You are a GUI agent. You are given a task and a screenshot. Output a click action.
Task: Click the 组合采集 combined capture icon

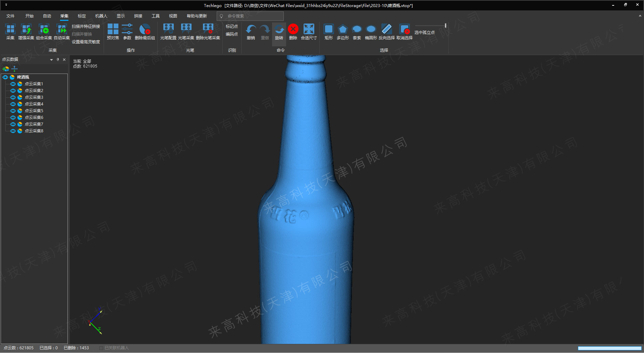44,30
